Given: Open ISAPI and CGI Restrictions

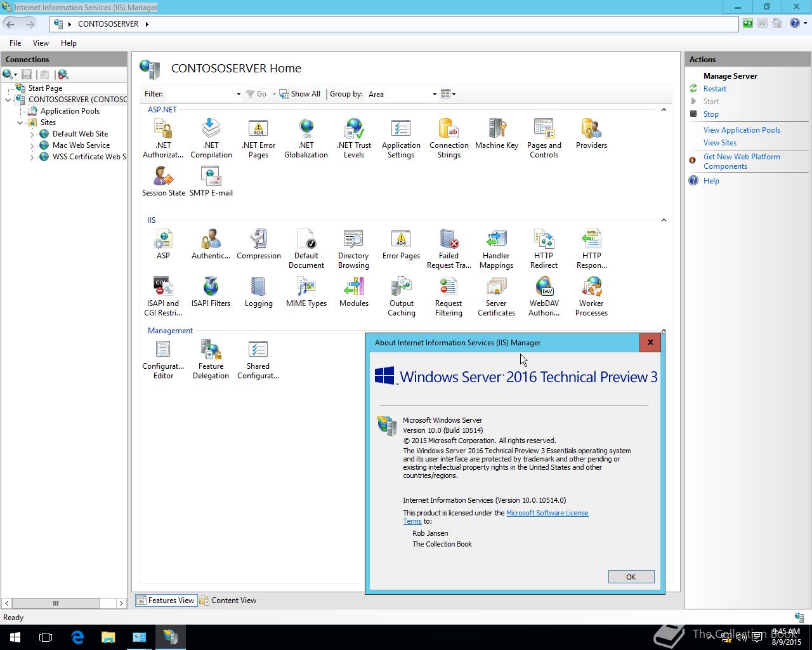Looking at the screenshot, I should pos(163,296).
